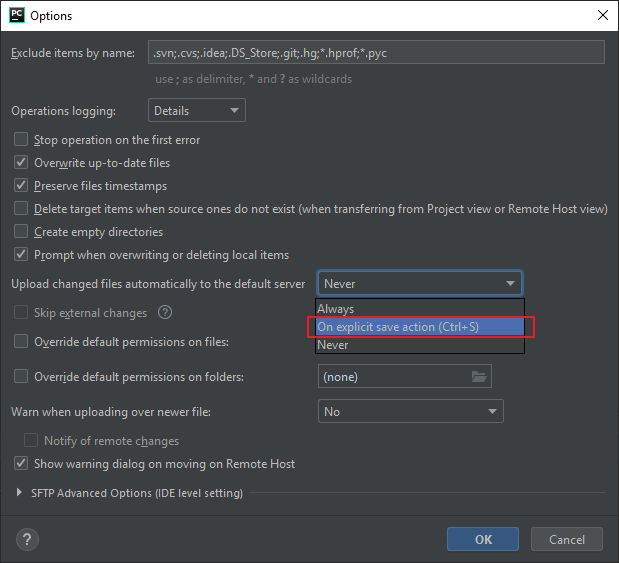Open help tooltip next to Skip external changes
619x563 pixels.
point(165,313)
